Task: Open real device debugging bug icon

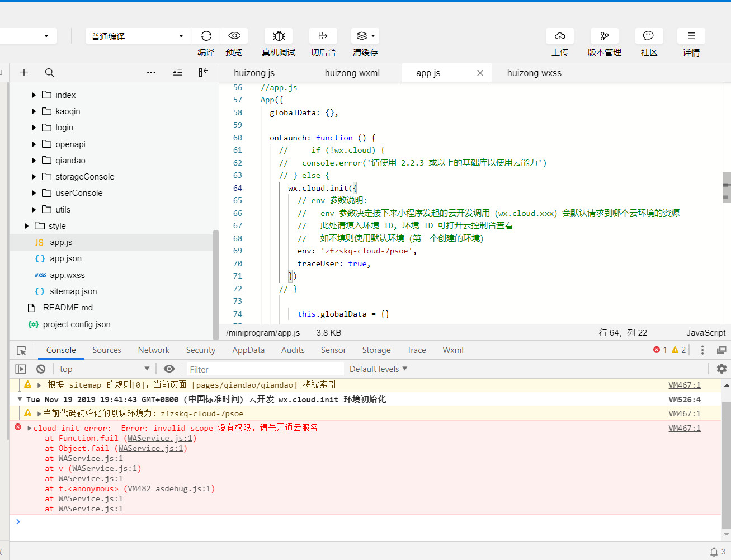Action: coord(279,36)
